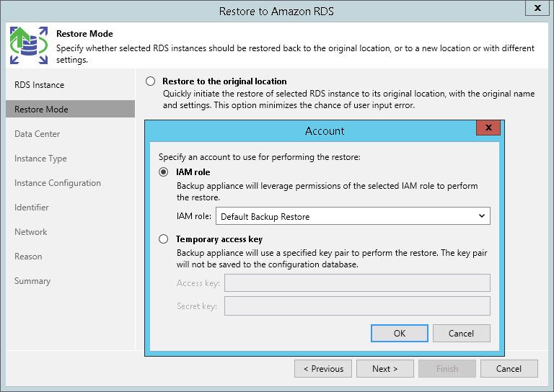Go to the Previous wizard step
The height and width of the screenshot is (392, 554).
click(323, 369)
